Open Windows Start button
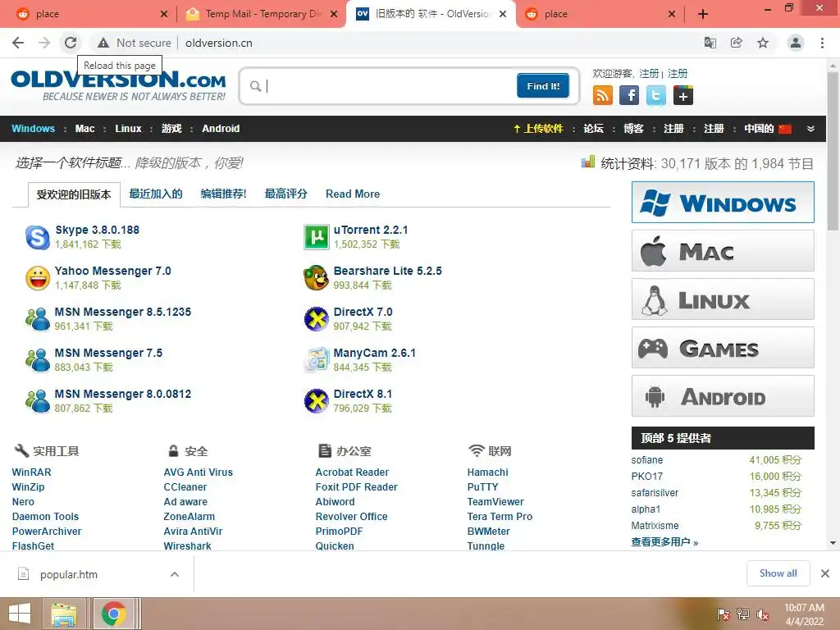The image size is (840, 630). (x=20, y=614)
